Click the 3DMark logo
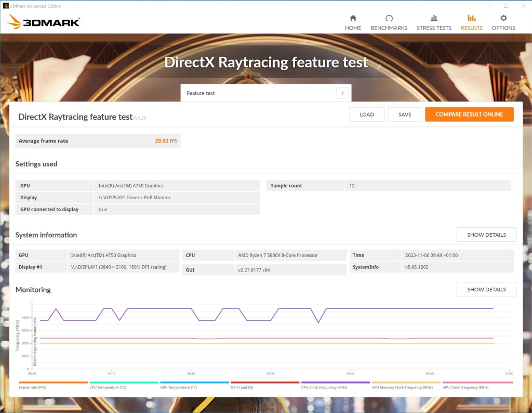532x413 pixels. [44, 22]
